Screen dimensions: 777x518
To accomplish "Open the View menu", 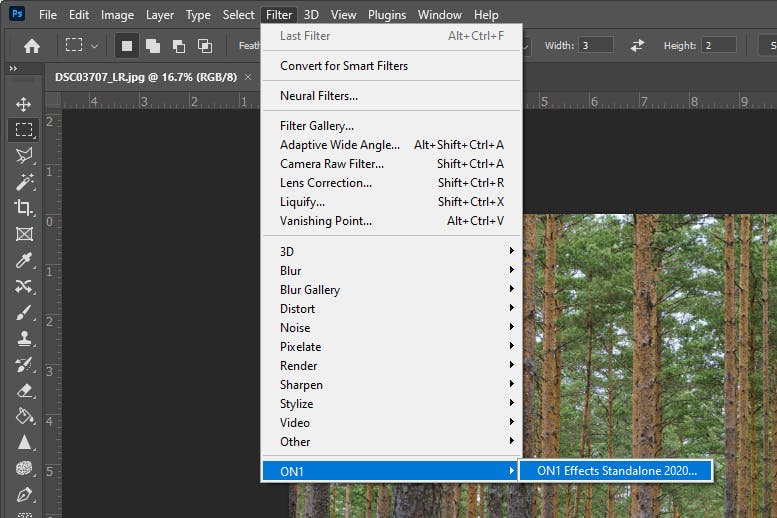I will click(x=343, y=15).
